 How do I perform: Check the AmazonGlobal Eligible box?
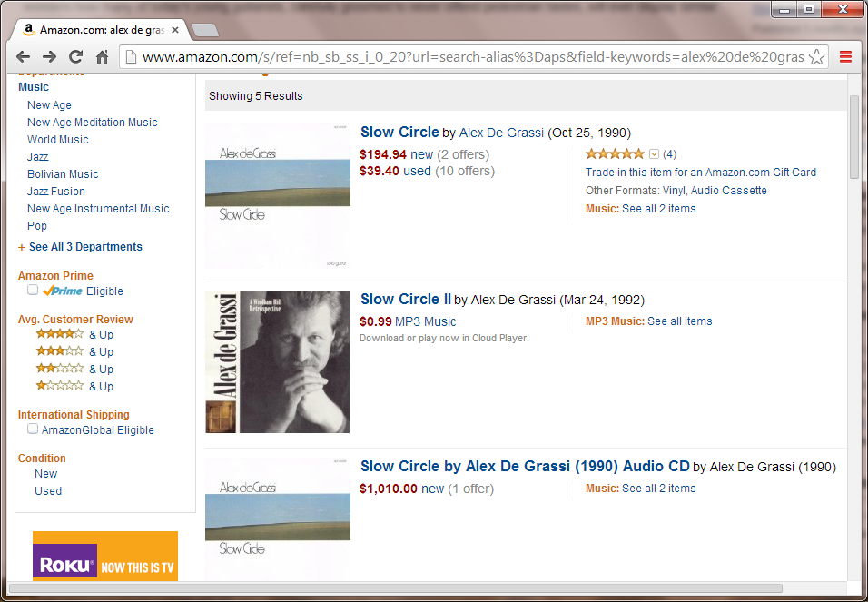pyautogui.click(x=33, y=429)
